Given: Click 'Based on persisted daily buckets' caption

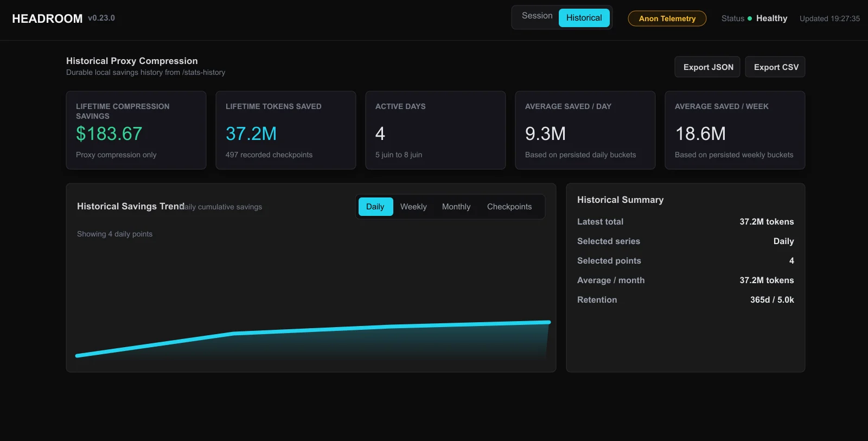Looking at the screenshot, I should (x=580, y=155).
